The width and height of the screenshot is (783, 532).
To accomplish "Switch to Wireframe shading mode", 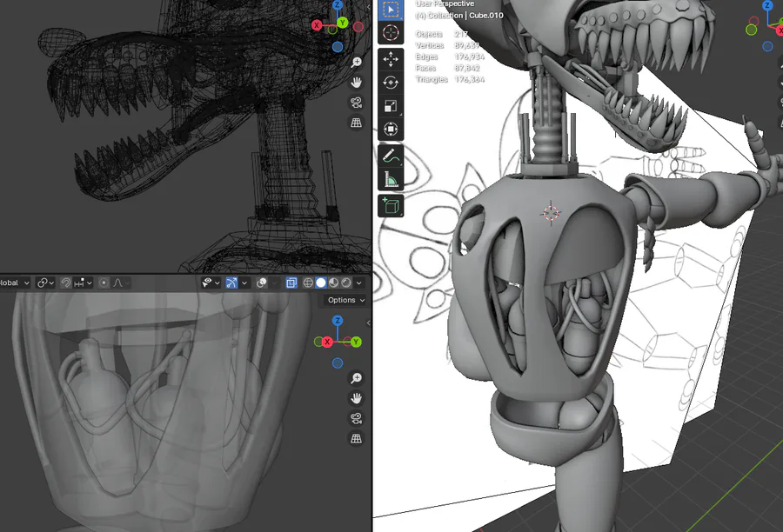I will [308, 283].
